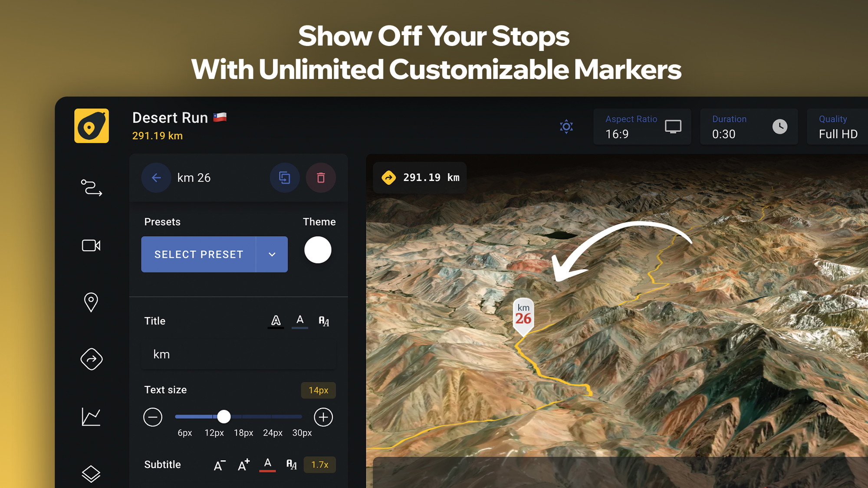Open the Quality Full HD selector
The width and height of the screenshot is (868, 488).
pyautogui.click(x=838, y=127)
